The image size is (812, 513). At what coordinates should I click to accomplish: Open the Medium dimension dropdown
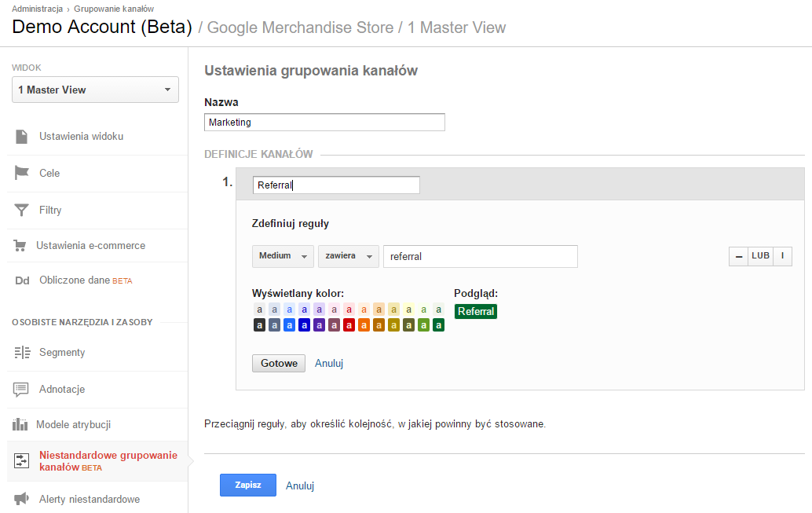pyautogui.click(x=283, y=256)
